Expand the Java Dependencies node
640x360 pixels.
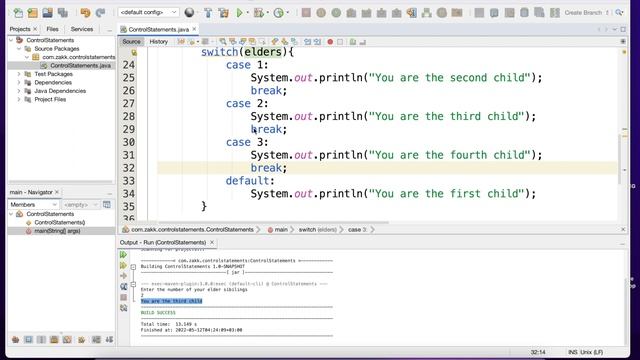19,91
